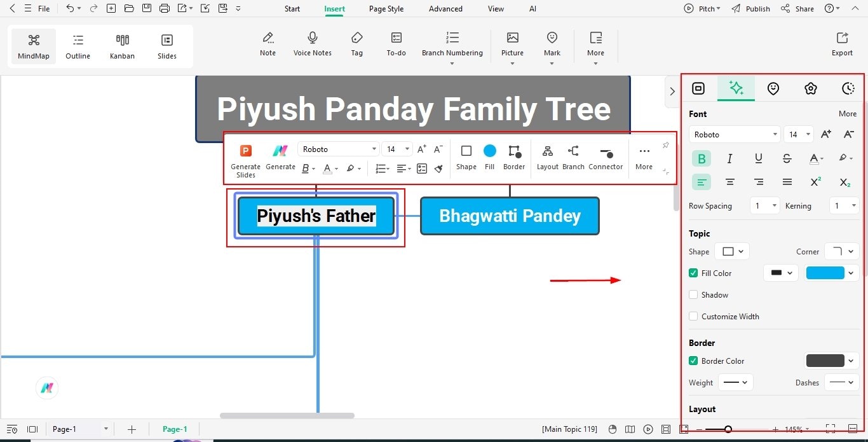Open Connector option in floating toolbar

[606, 157]
